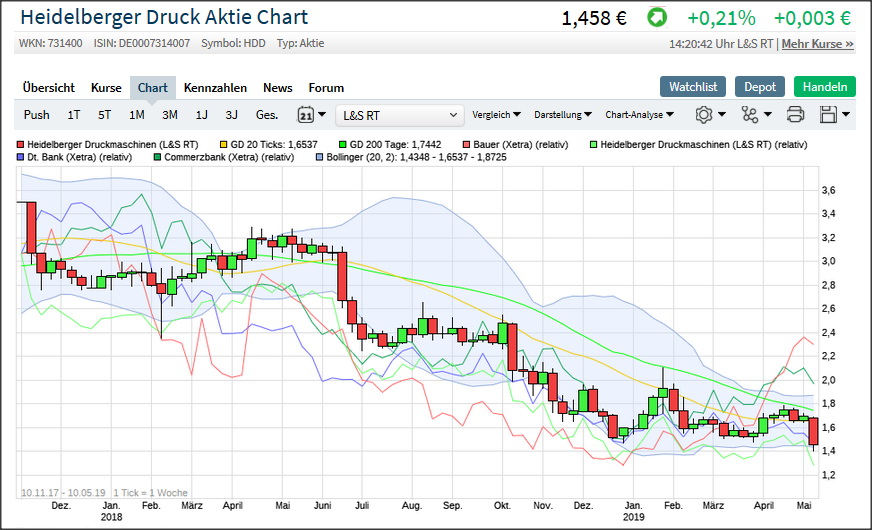The height and width of the screenshot is (530, 872).
Task: Click the last red candlestick in Mai 2019
Action: coord(814,432)
